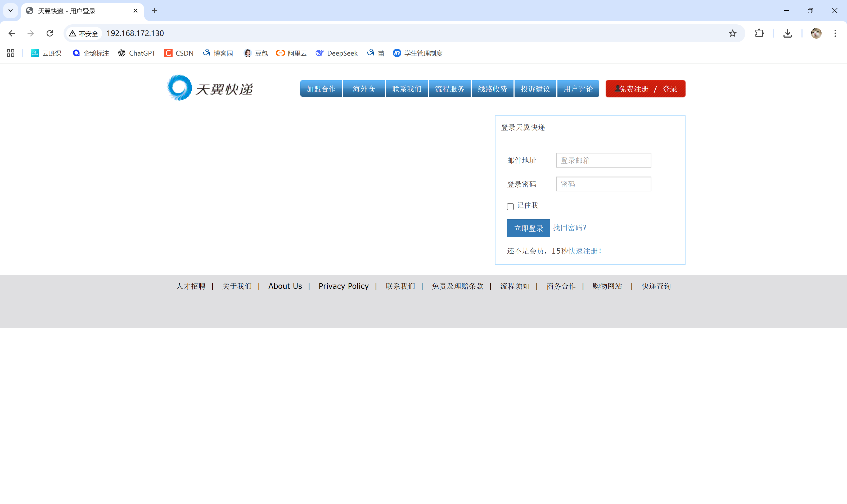Click the 找回密码? link
Image resolution: width=847 pixels, height=504 pixels.
point(570,228)
